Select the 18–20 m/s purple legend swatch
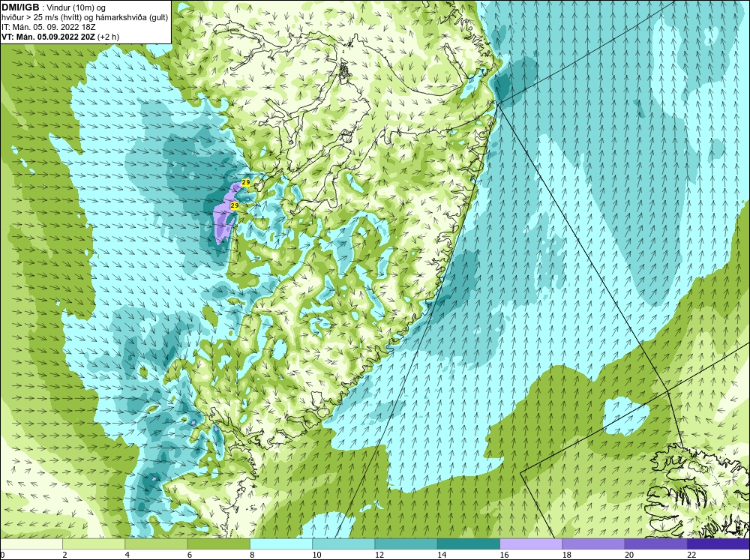The height and width of the screenshot is (560, 750). 593,544
